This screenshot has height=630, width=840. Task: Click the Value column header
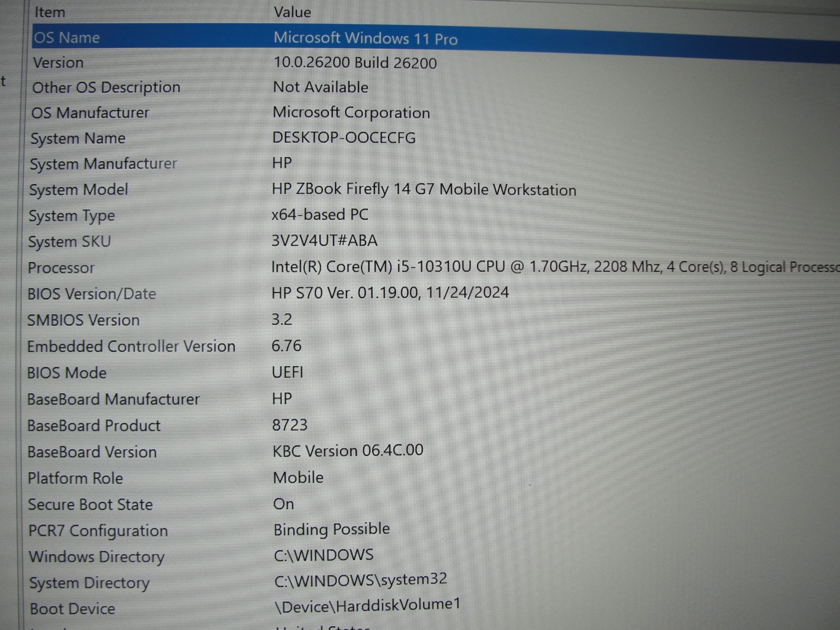[x=292, y=12]
